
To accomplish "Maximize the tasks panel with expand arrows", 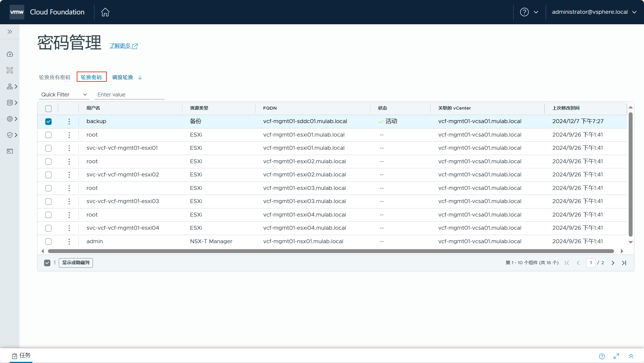I will 616,356.
